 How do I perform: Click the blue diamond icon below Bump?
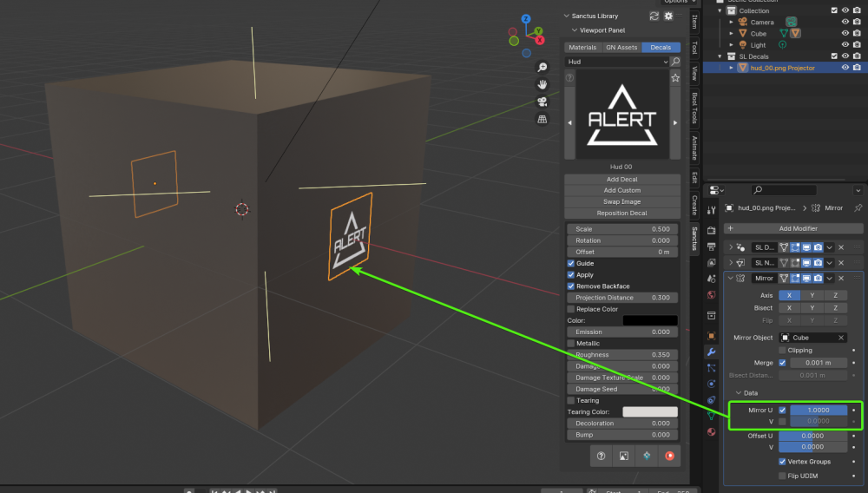647,456
